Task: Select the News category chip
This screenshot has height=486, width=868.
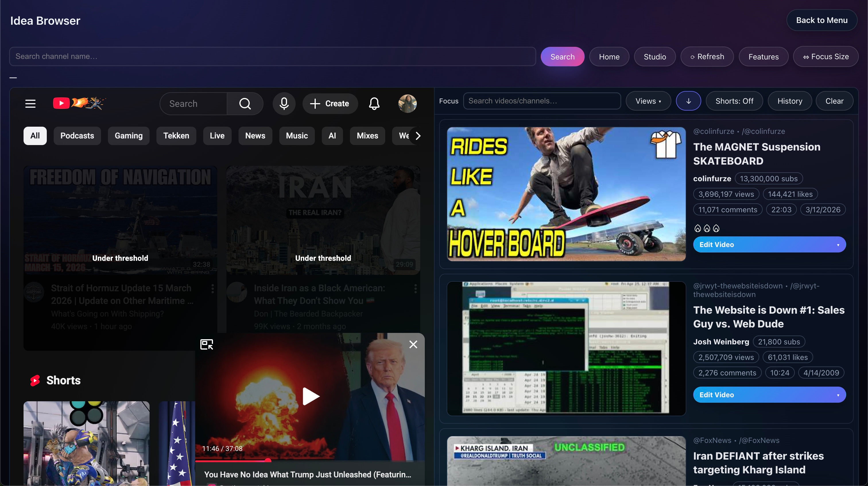Action: [x=255, y=136]
